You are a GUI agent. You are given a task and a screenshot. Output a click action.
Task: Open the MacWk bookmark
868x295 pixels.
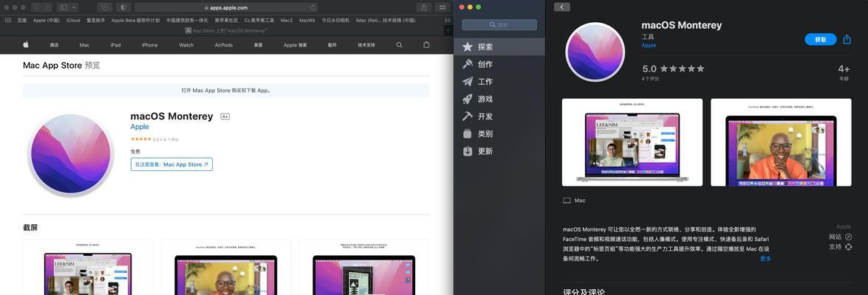coord(307,21)
